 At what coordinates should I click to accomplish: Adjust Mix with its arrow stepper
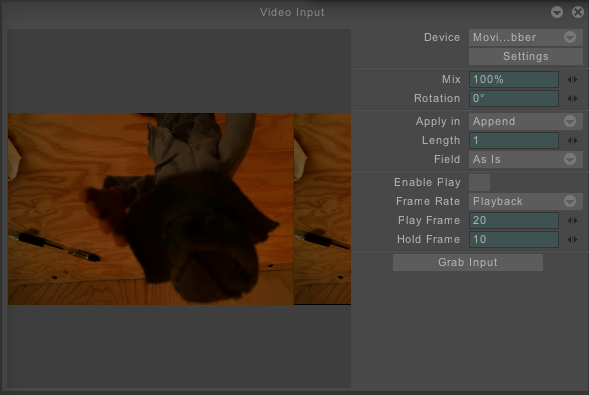(x=572, y=79)
